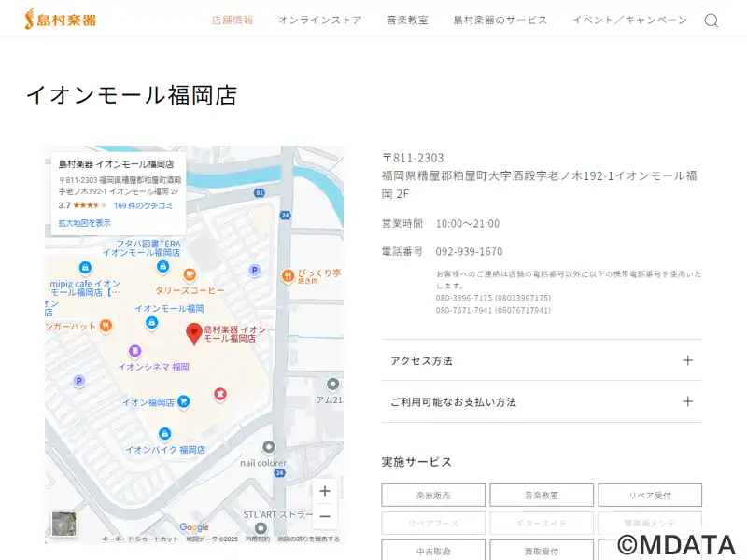Click the 営業時間 10:00〜21:00 text
Viewport: 747px width, 560px height.
441,223
